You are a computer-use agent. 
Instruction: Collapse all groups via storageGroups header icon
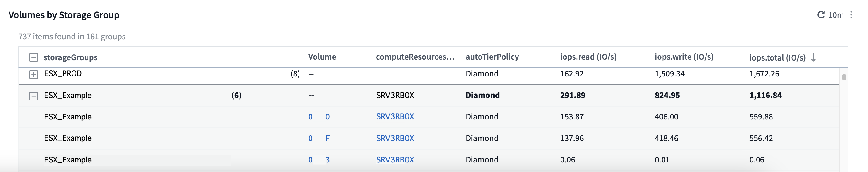coord(34,57)
